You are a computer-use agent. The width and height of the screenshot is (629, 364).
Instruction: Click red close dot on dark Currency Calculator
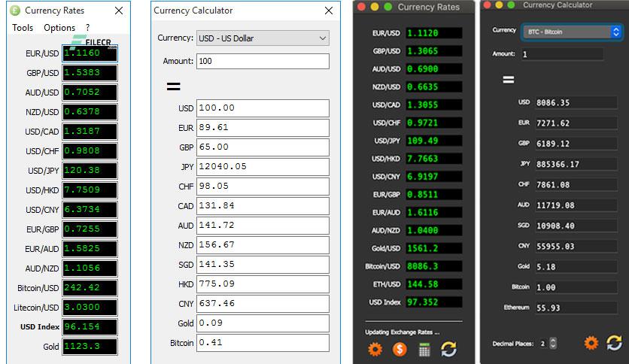(x=487, y=5)
